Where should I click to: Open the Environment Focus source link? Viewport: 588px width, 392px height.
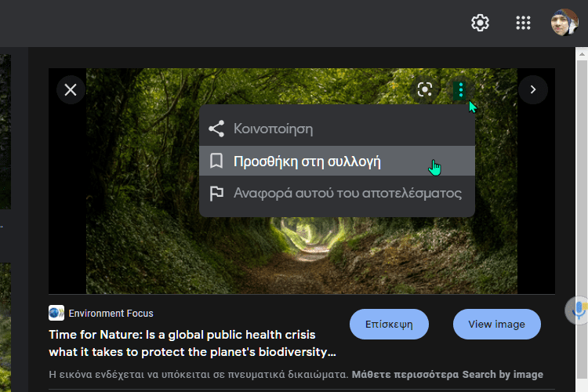[111, 314]
